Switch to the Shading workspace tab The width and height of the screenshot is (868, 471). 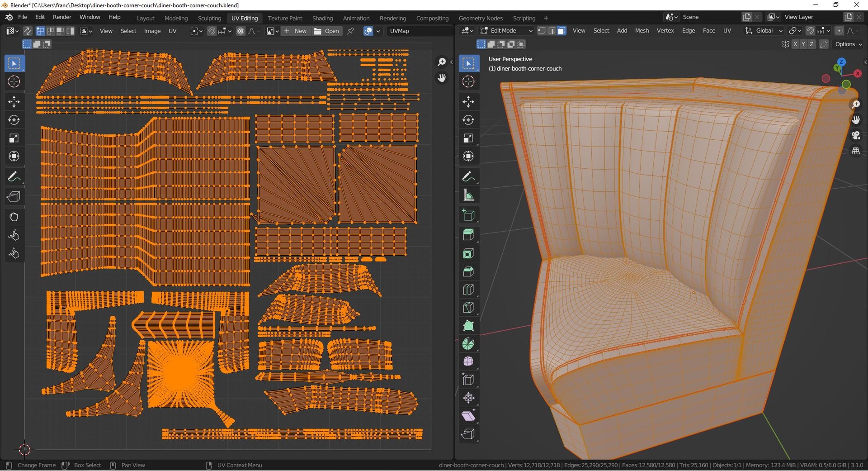pyautogui.click(x=322, y=18)
